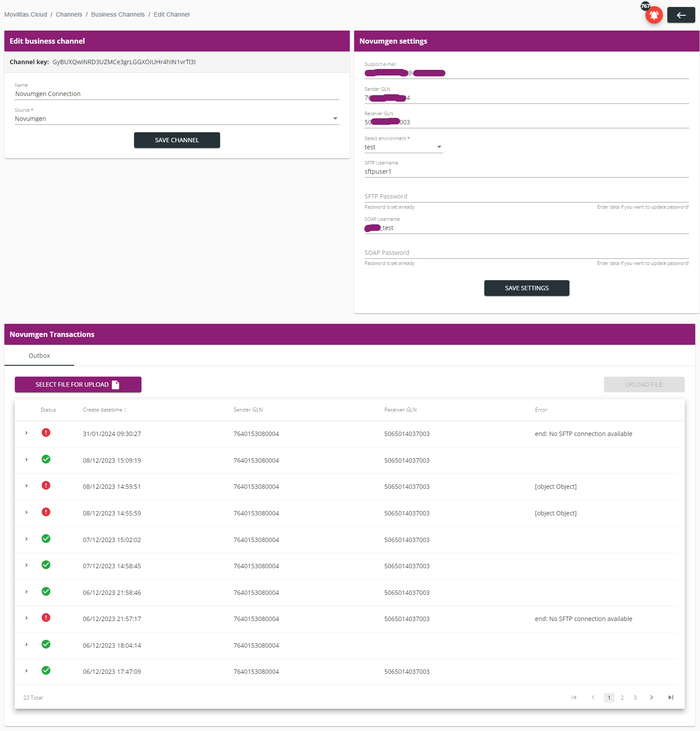Go to next page of transactions
The image size is (700, 731).
(x=652, y=697)
